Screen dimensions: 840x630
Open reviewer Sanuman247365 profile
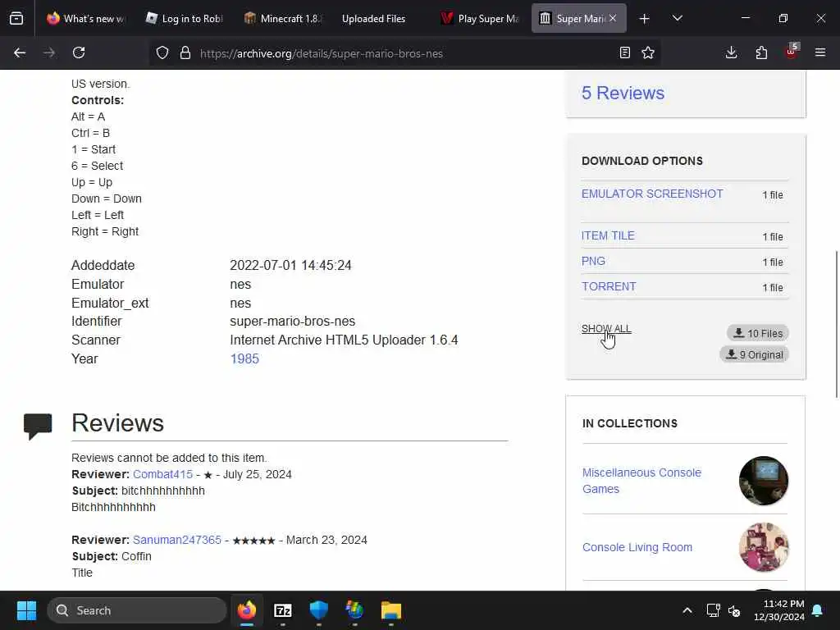coord(177,540)
